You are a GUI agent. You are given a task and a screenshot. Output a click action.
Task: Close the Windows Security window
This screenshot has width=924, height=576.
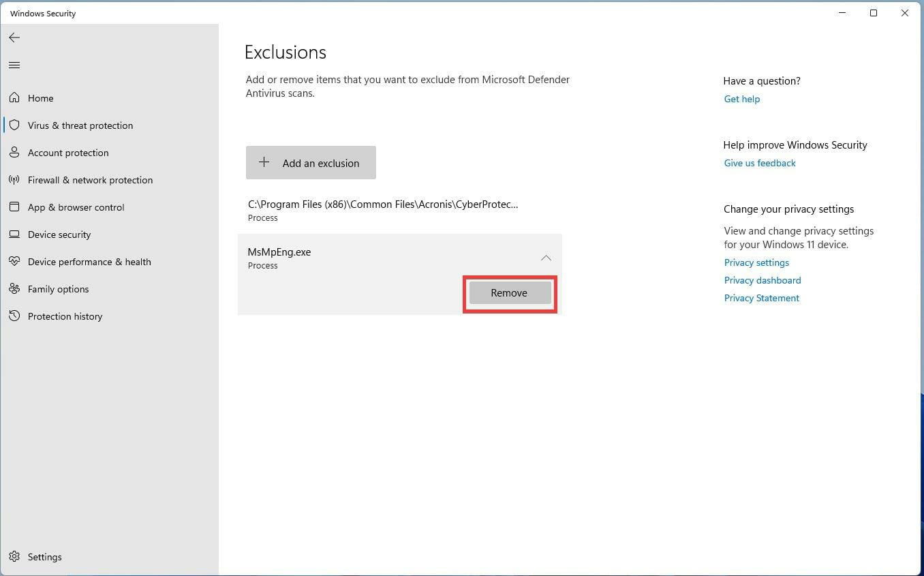905,13
